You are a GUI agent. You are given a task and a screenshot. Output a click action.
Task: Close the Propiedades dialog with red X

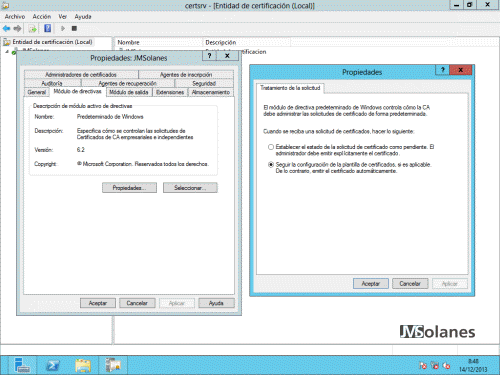[x=460, y=70]
